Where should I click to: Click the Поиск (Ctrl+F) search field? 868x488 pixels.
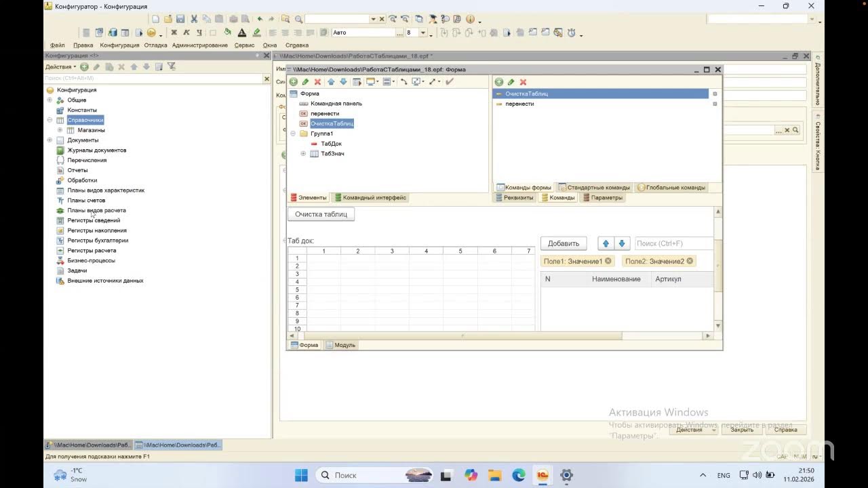point(674,243)
